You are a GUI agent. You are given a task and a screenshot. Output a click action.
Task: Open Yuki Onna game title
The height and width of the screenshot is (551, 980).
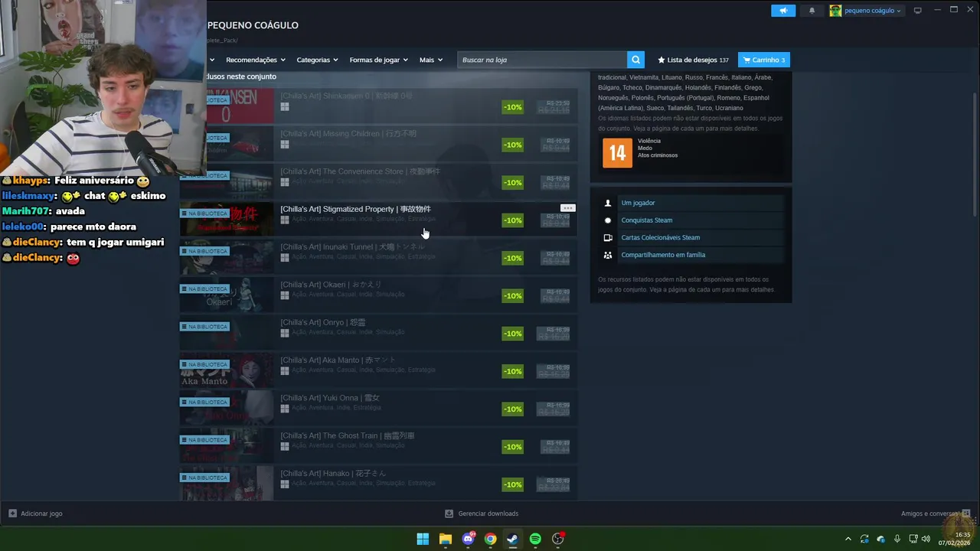tap(330, 398)
